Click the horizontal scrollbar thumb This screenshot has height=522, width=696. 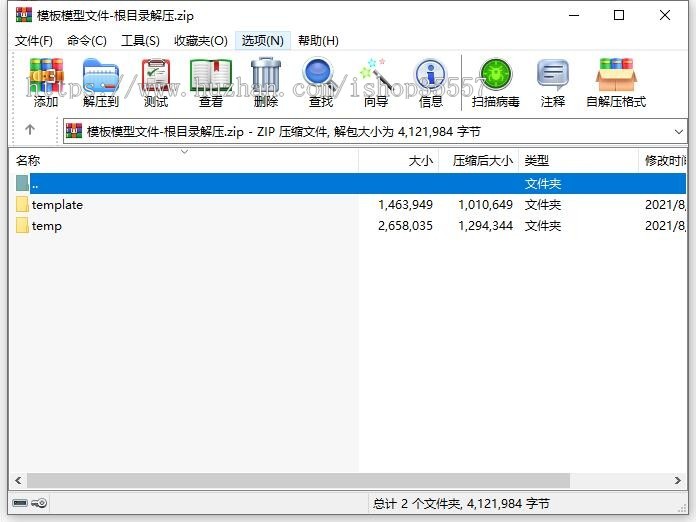[298, 480]
